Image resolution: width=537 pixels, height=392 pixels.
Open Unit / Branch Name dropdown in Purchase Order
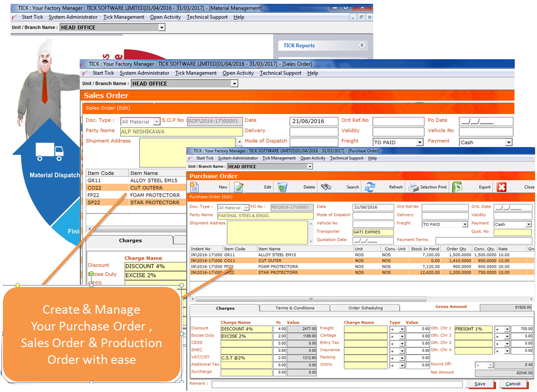pyautogui.click(x=310, y=167)
